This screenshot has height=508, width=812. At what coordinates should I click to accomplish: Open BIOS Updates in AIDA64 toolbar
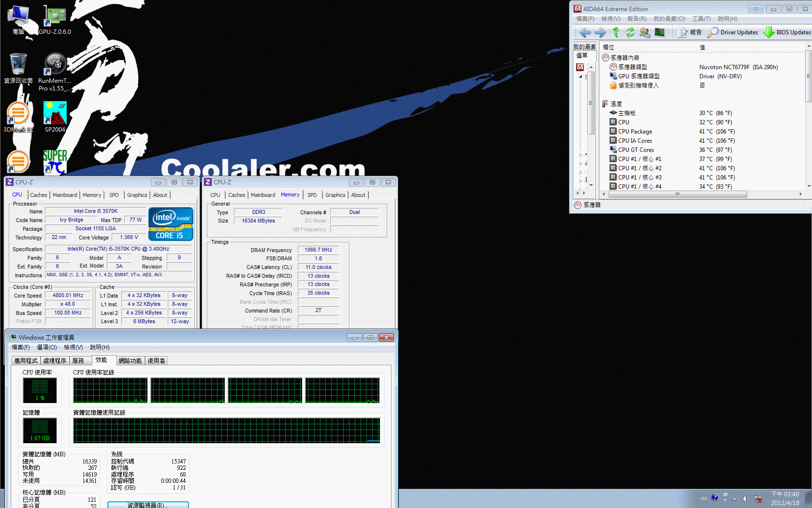click(787, 32)
